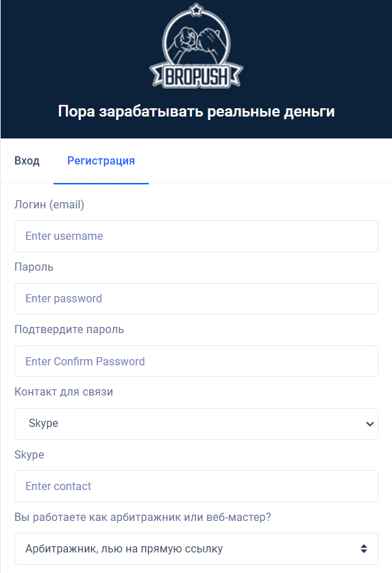Screen dimensions: 392x573
Task: Click the star atop the logo circle
Action: [x=197, y=10]
